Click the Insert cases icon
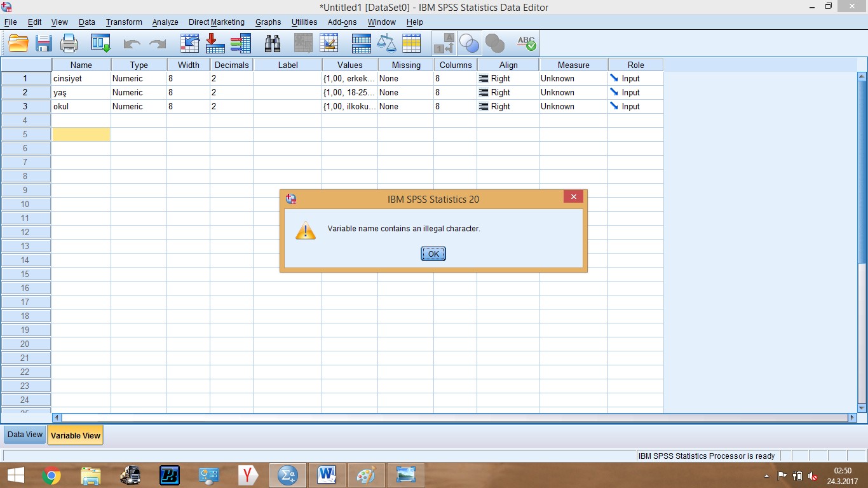This screenshot has height=488, width=868. click(304, 43)
